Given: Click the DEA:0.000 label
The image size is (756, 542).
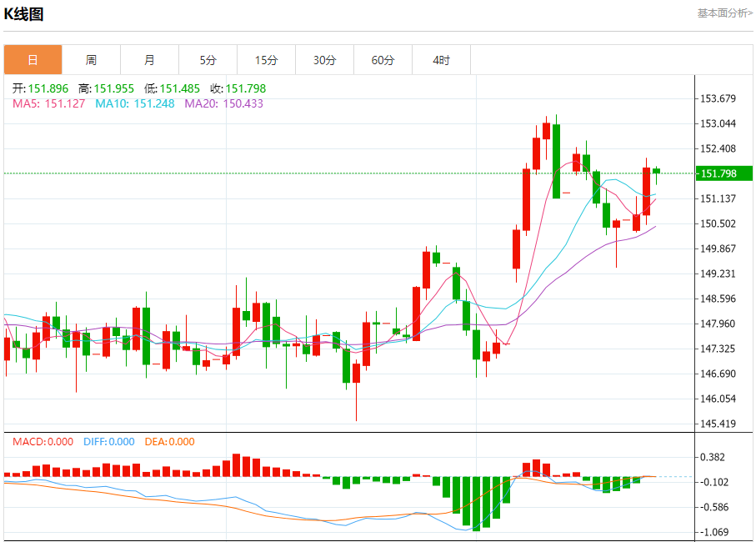Looking at the screenshot, I should coord(170,442).
